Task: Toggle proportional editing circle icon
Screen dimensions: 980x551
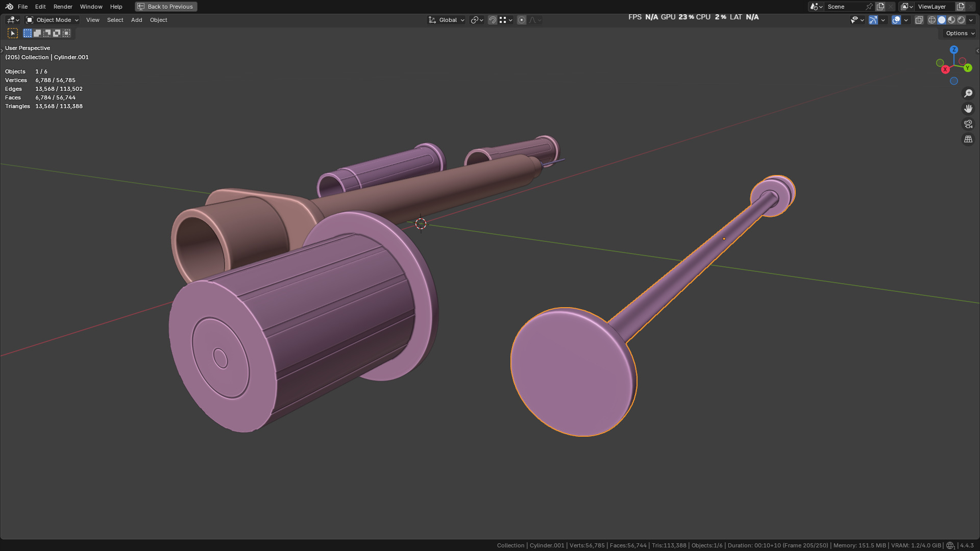Action: (x=521, y=20)
